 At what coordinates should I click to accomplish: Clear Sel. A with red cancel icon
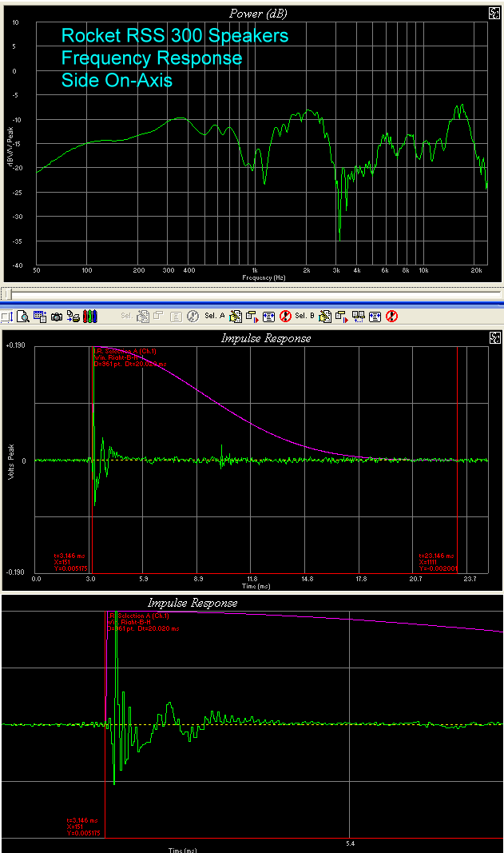tap(285, 316)
